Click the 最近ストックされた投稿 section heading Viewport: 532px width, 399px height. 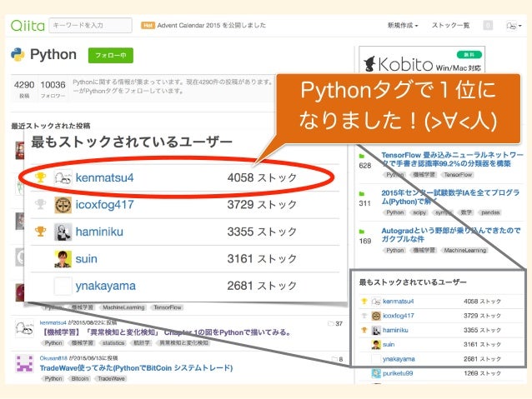click(51, 126)
